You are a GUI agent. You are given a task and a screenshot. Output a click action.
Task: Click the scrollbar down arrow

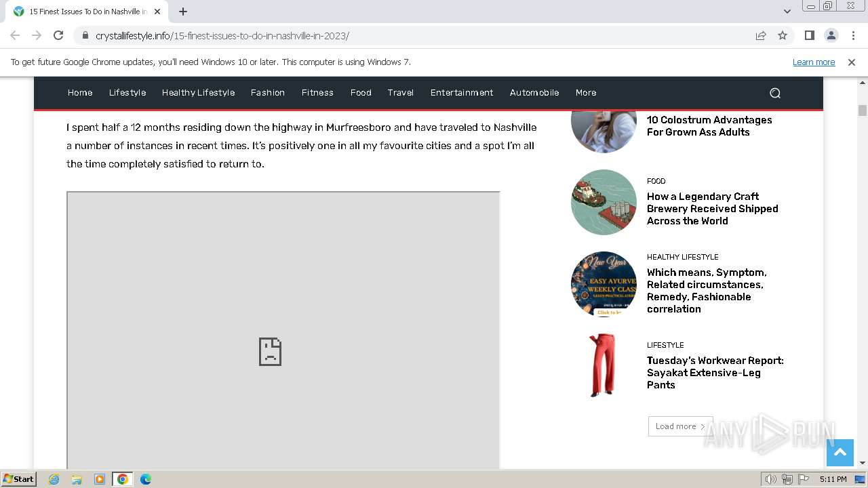[x=863, y=463]
